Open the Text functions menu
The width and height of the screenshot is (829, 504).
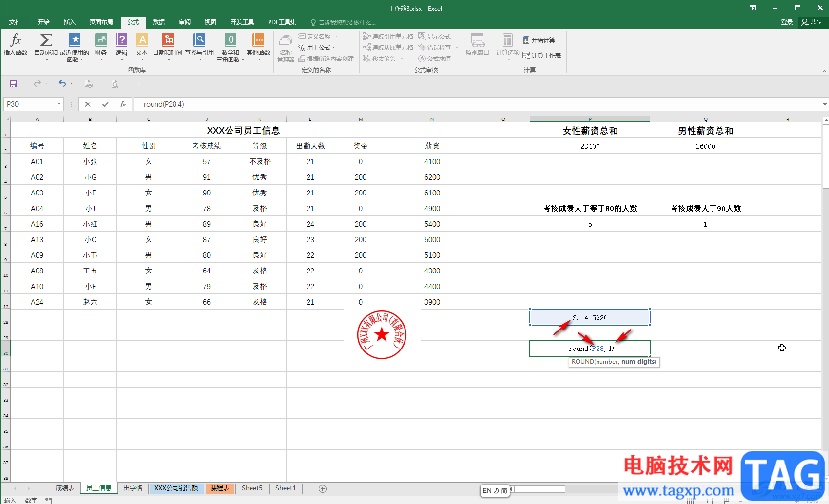tap(142, 47)
